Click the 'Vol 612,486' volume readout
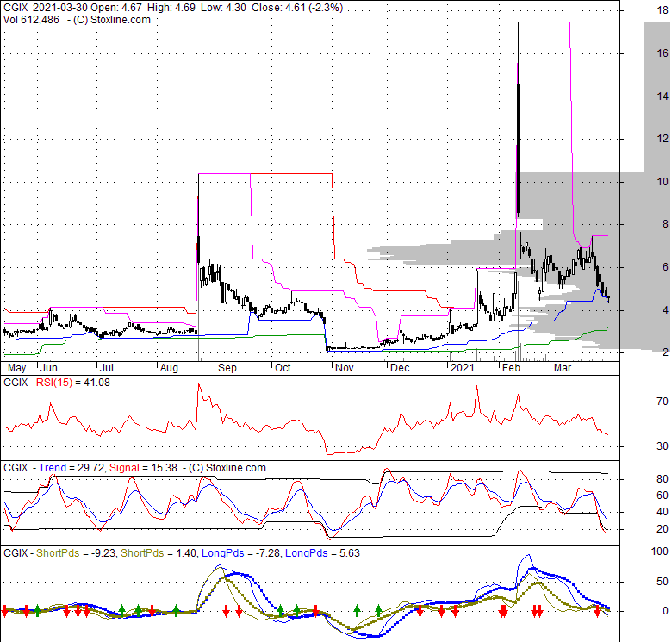This screenshot has width=672, height=642. click(31, 20)
